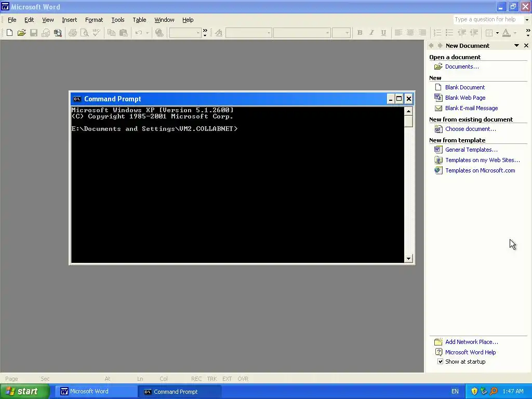Toggle OVR overtype mode in status bar
The width and height of the screenshot is (532, 399).
pos(243,379)
